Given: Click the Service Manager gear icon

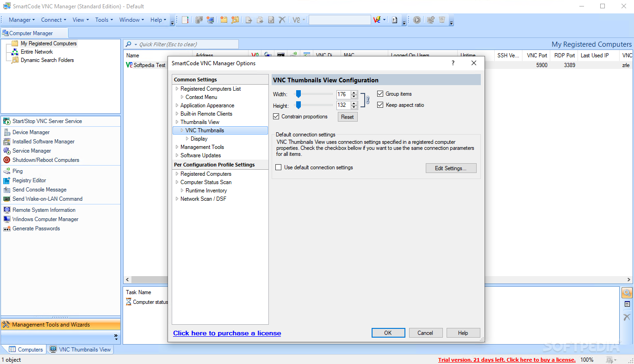Looking at the screenshot, I should click(x=7, y=151).
